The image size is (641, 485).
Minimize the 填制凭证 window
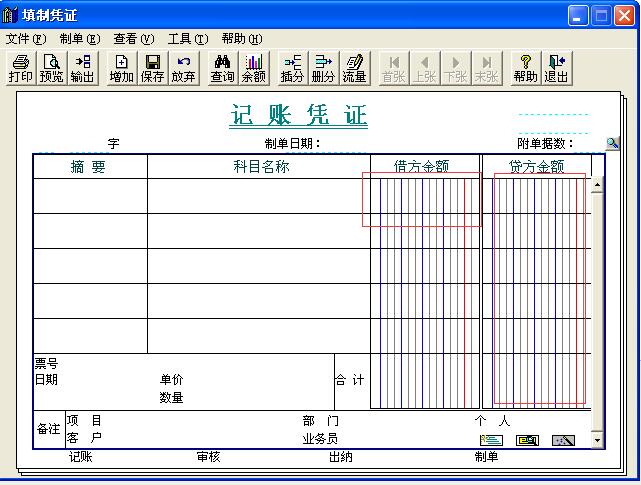point(578,16)
